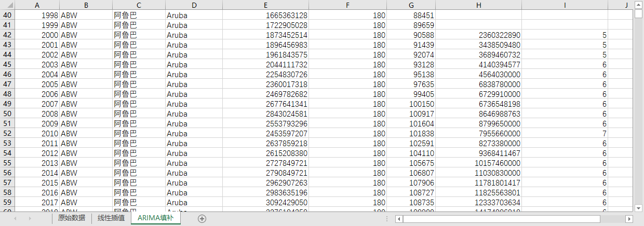The height and width of the screenshot is (226, 644).
Task: Select cell containing 2360322890
Action: (478, 35)
